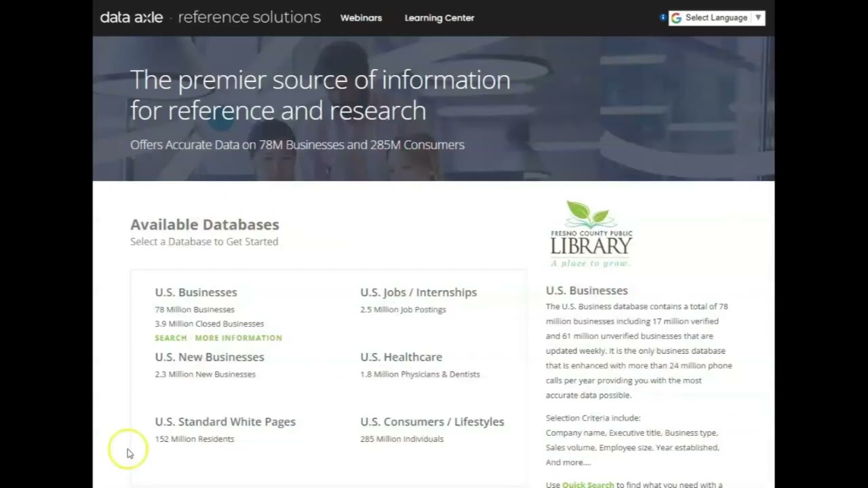Viewport: 868px width, 488px height.
Task: Open the Select Language dropdown
Action: click(x=717, y=18)
